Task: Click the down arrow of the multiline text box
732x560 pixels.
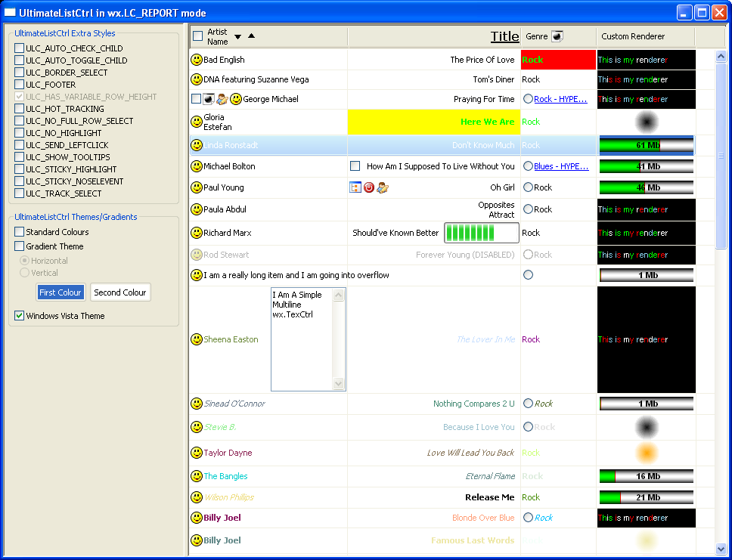Action: [339, 384]
